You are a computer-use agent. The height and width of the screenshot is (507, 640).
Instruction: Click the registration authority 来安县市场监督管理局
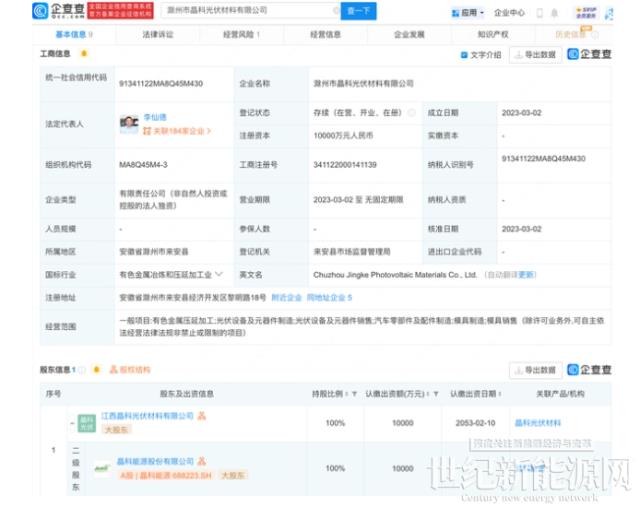tap(352, 252)
